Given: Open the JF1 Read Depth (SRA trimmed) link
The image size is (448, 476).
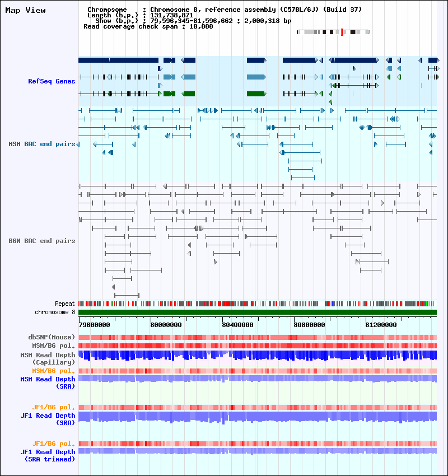Looking at the screenshot, I should pos(48,456).
